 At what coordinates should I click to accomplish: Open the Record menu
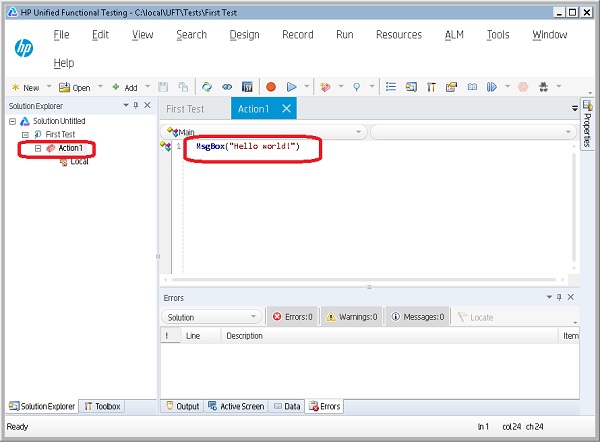(x=298, y=35)
